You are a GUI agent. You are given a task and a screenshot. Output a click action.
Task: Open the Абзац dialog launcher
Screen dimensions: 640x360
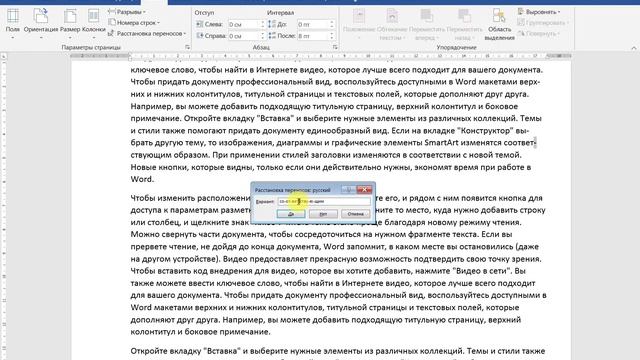(335, 47)
